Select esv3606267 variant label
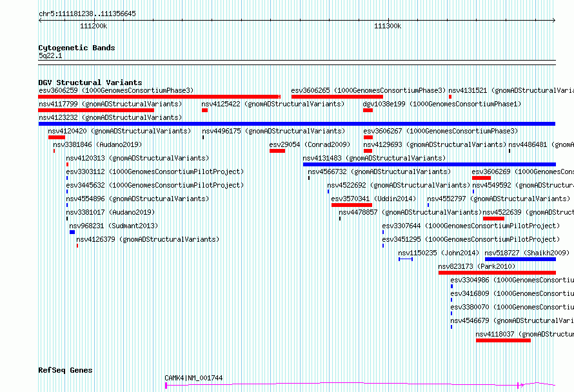 click(x=440, y=131)
